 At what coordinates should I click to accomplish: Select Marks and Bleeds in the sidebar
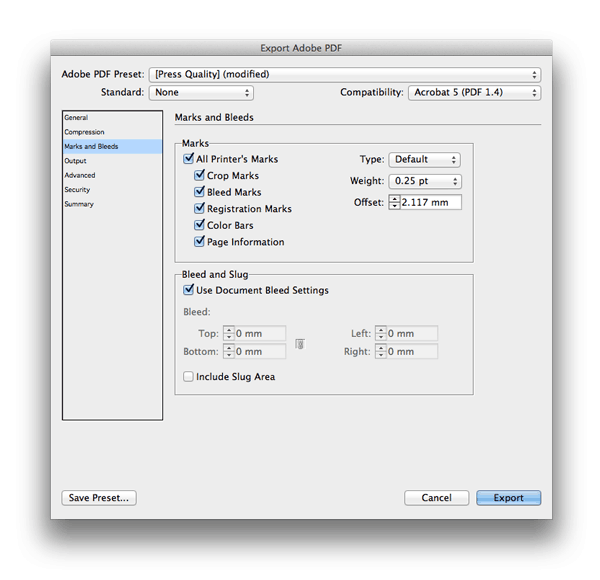[x=112, y=147]
